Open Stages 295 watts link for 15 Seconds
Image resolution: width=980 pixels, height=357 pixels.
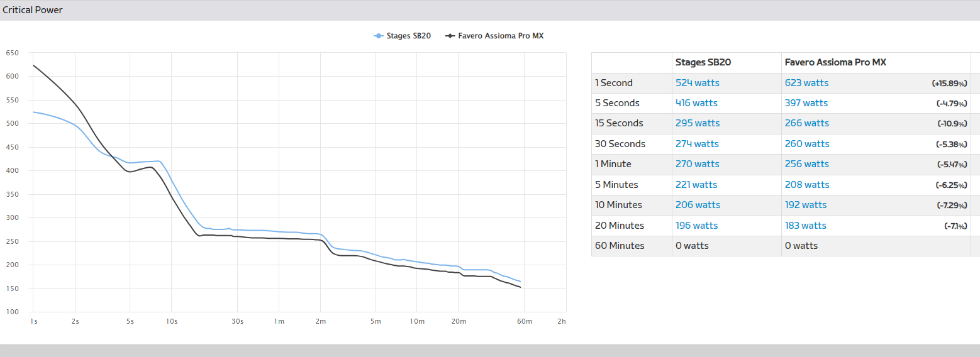(x=698, y=123)
